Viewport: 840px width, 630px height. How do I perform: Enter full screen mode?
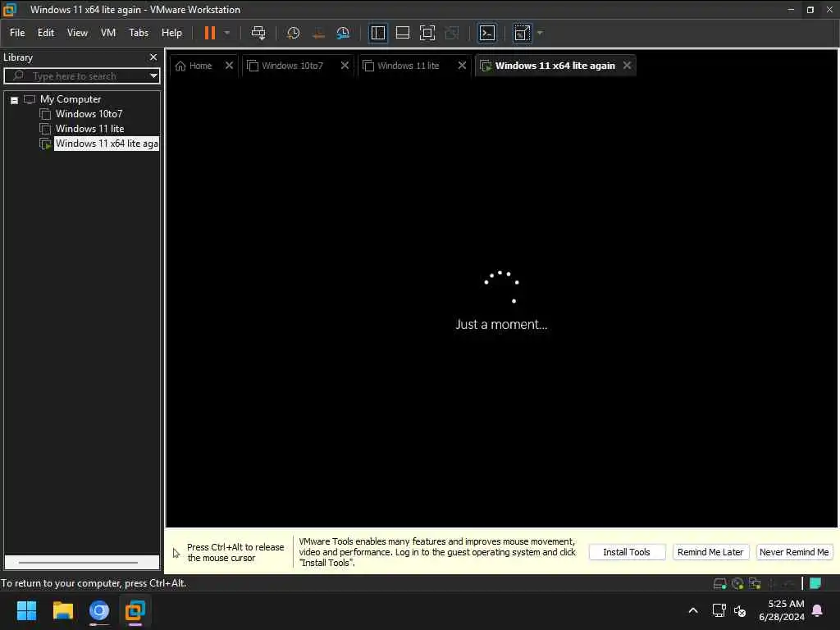[x=427, y=33]
